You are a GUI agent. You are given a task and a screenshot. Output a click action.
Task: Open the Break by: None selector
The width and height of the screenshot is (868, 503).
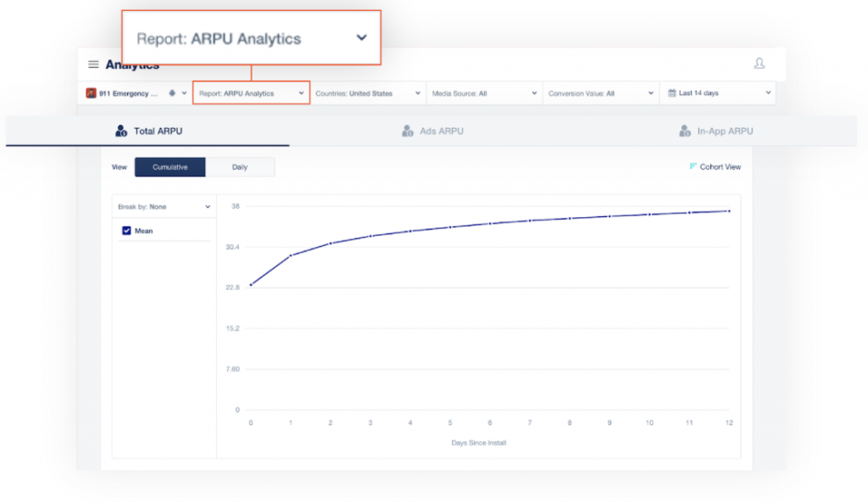click(x=164, y=206)
